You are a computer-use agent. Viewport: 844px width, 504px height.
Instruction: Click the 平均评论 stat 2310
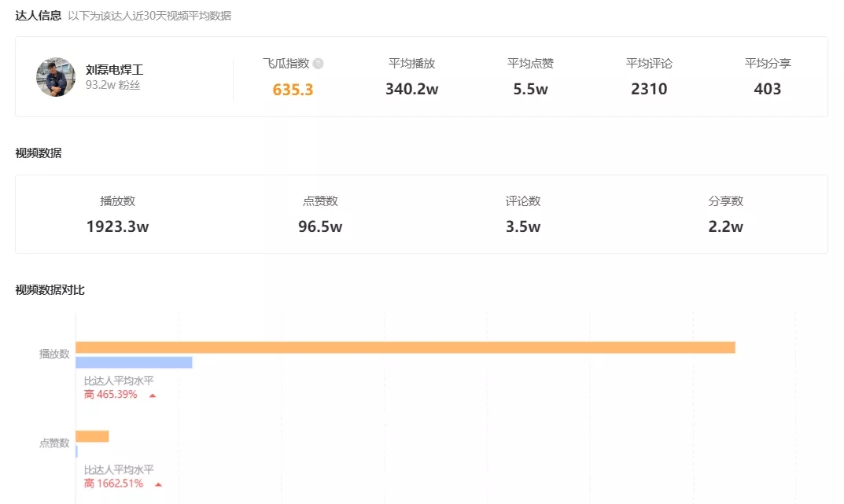[x=647, y=89]
